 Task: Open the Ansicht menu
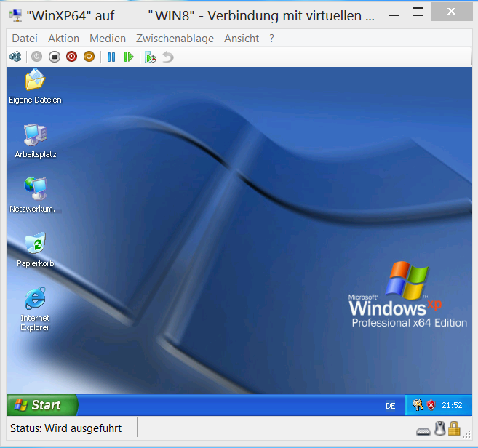pos(242,39)
